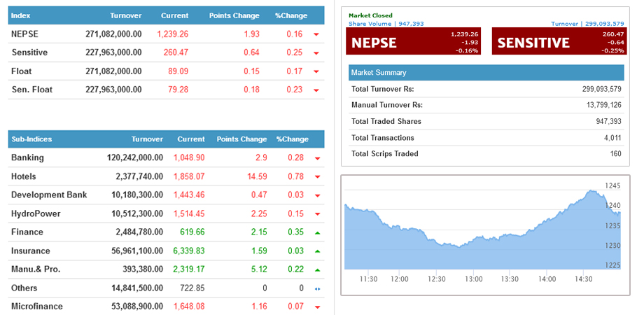Click the Share Volume link
Image resolution: width=644 pixels, height=315 pixels.
pos(386,24)
